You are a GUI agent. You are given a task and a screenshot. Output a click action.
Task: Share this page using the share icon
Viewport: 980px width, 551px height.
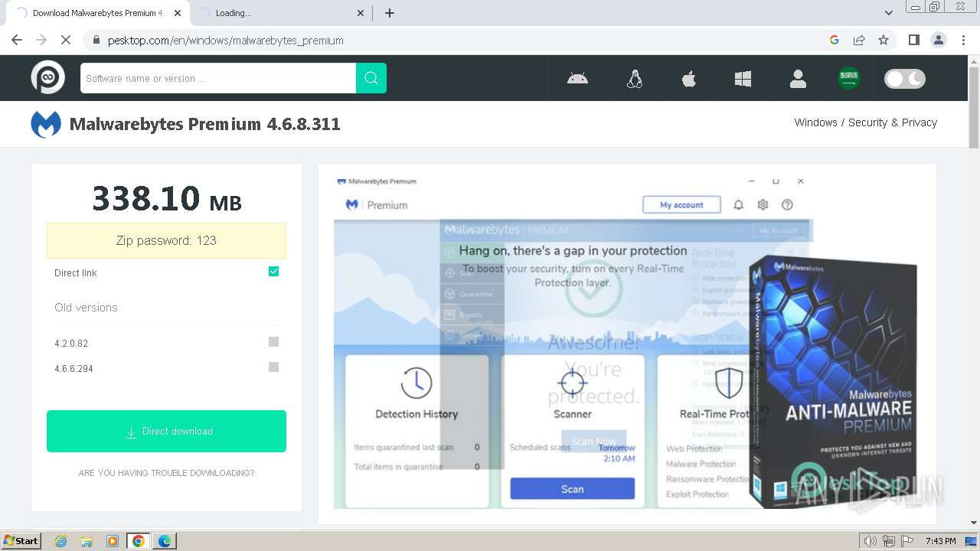click(859, 40)
